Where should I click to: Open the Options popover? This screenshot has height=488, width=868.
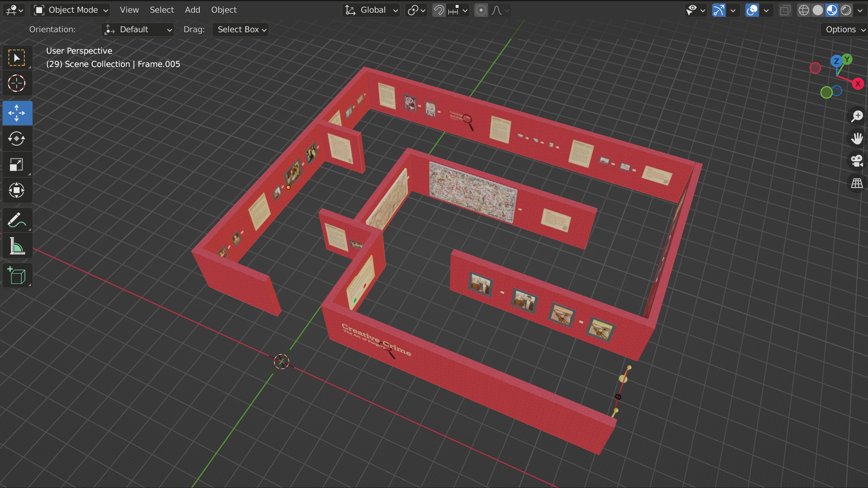(x=844, y=30)
